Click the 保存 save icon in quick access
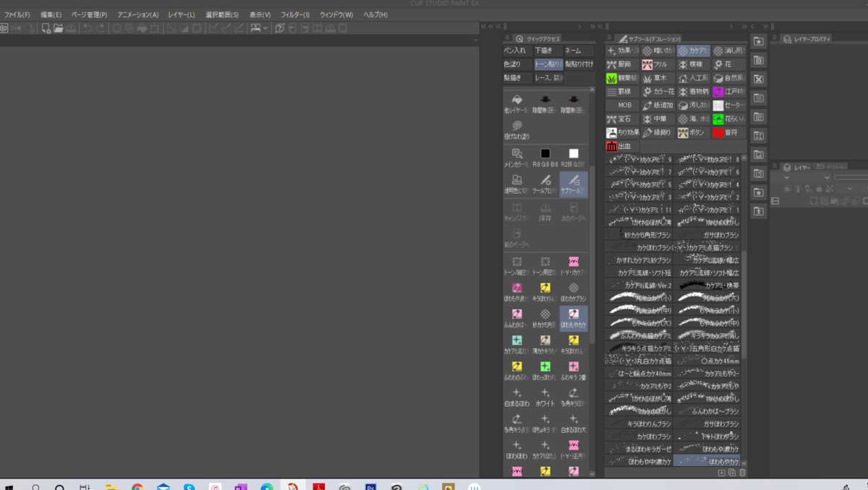Screen dimensions: 868x490 pyautogui.click(x=545, y=211)
